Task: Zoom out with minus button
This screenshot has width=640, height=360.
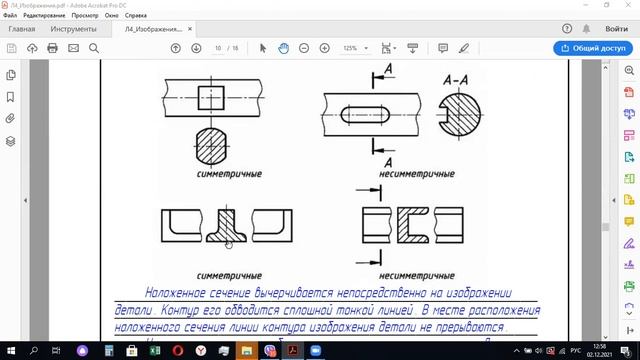Action: coord(304,48)
